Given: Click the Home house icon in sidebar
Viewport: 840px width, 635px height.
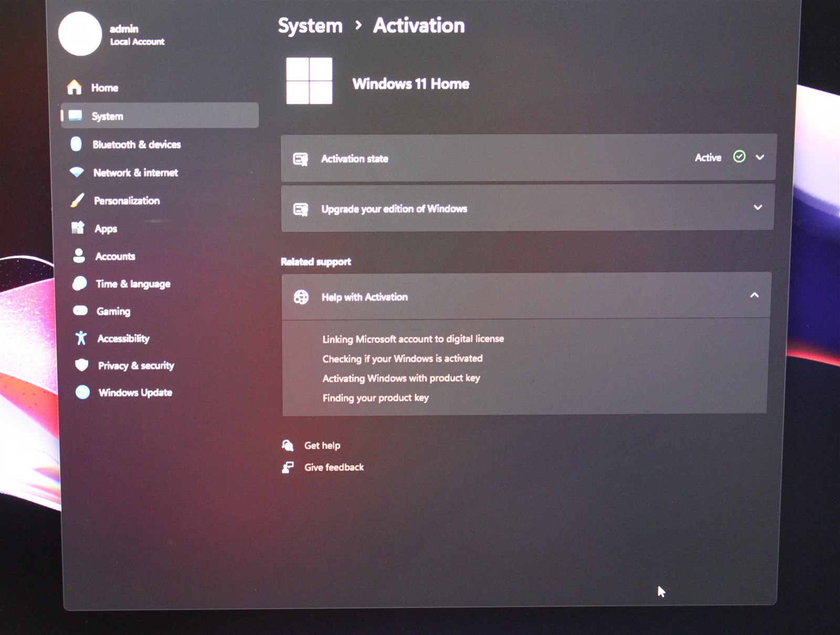Looking at the screenshot, I should 74,87.
